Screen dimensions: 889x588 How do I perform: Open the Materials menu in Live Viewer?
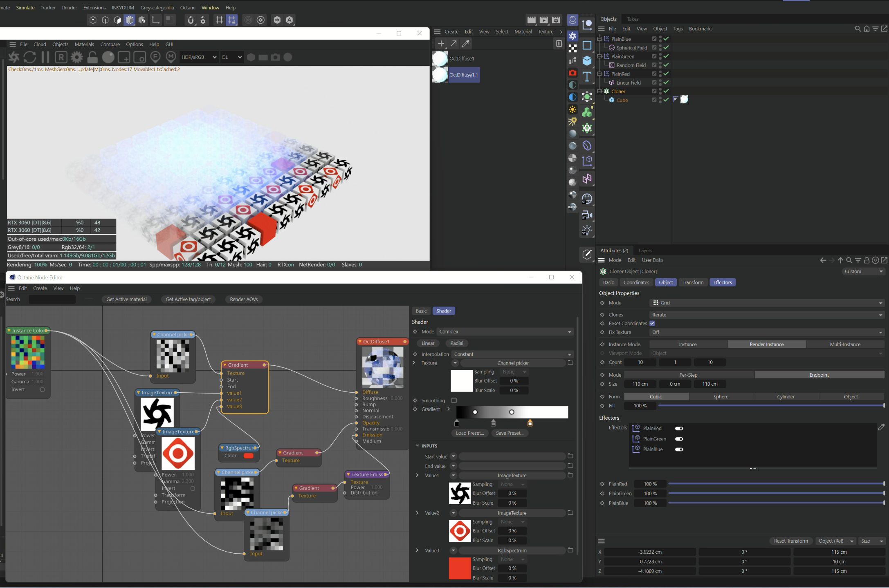pyautogui.click(x=84, y=44)
